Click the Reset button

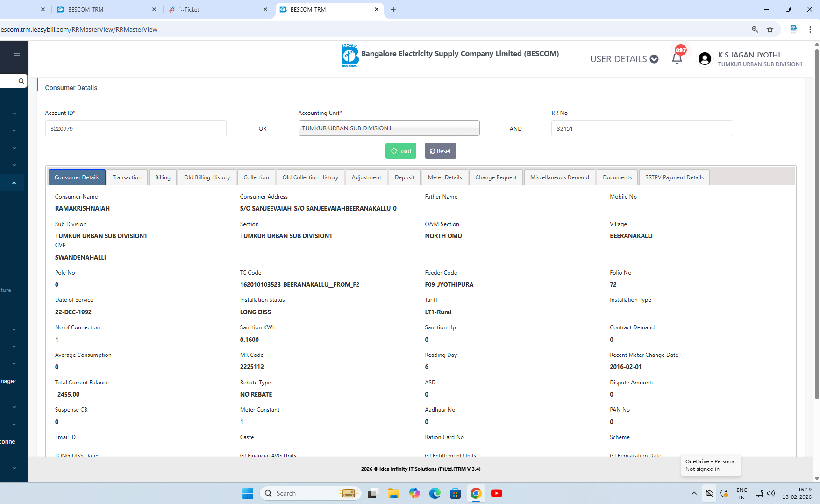pyautogui.click(x=440, y=151)
